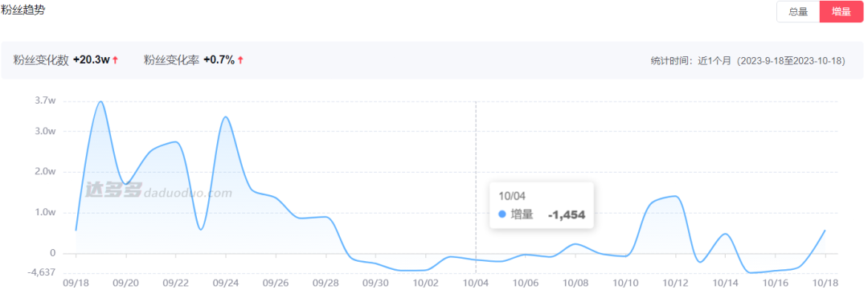Click the 粉丝变化数 label
The image size is (868, 290).
click(42, 60)
